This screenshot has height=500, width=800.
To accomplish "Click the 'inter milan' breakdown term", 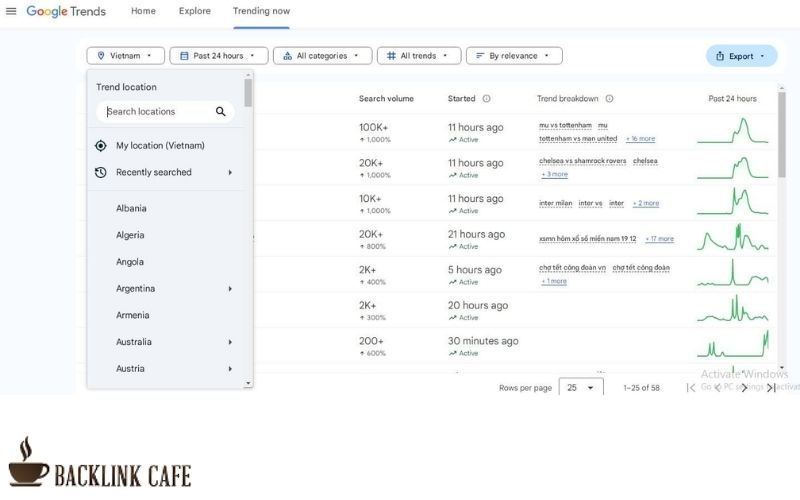I will [x=556, y=203].
